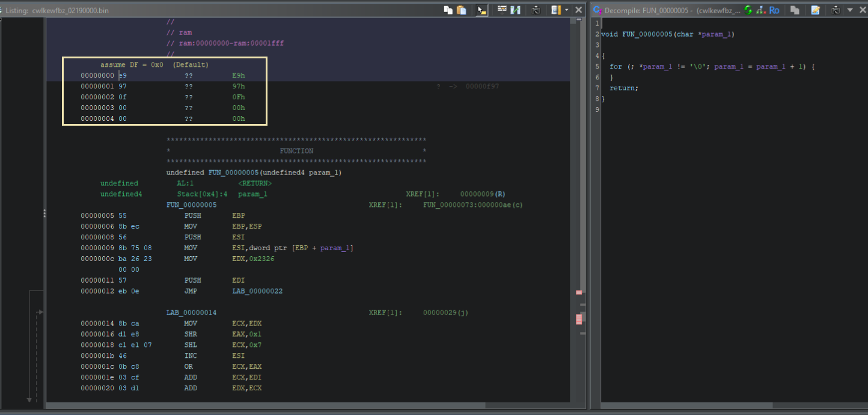The height and width of the screenshot is (415, 868).
Task: Select MOV EBP,ESP instruction line
Action: pos(223,227)
